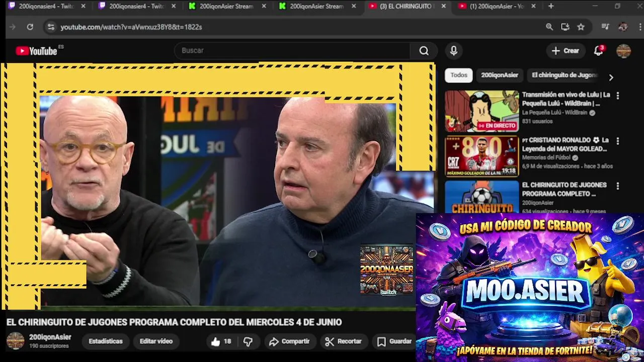Open a new browser tab
The image size is (644, 362).
pyautogui.click(x=551, y=7)
